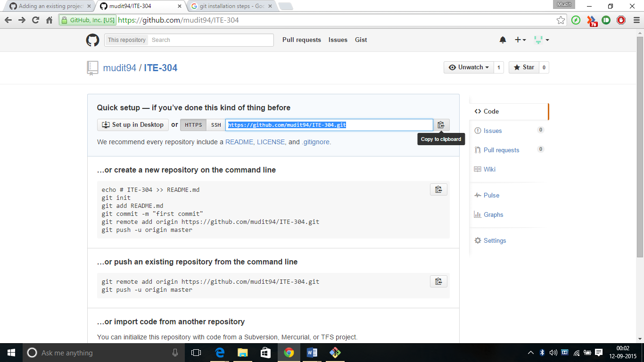Open Pull requests in the top nav

pos(302,40)
